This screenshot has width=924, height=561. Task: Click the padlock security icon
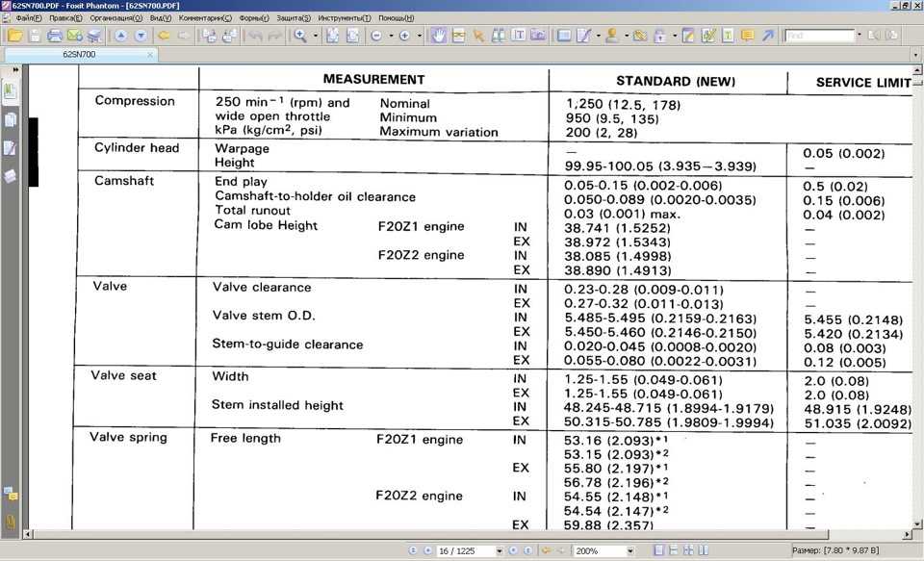[659, 36]
